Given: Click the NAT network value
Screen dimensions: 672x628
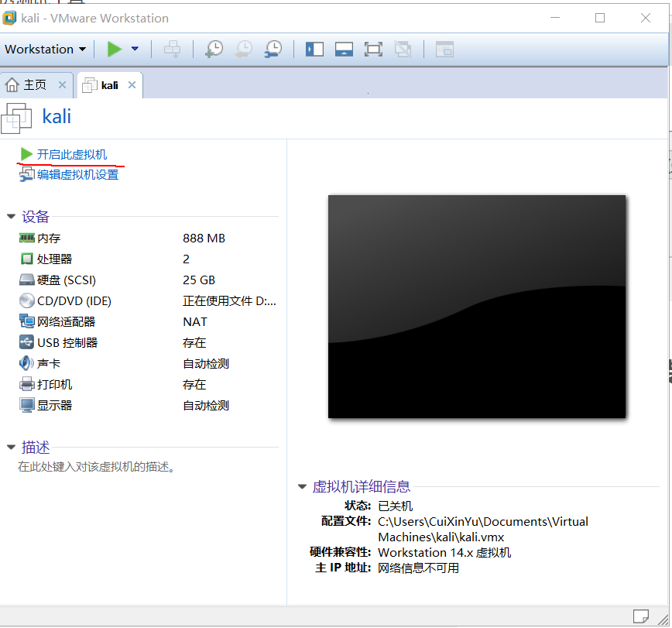Looking at the screenshot, I should coord(195,322).
